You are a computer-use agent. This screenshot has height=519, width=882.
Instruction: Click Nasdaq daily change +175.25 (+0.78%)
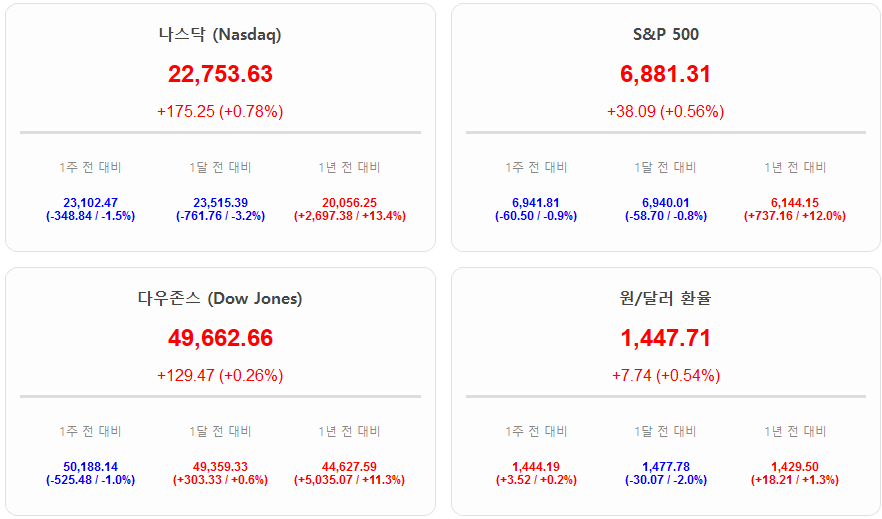point(220,112)
